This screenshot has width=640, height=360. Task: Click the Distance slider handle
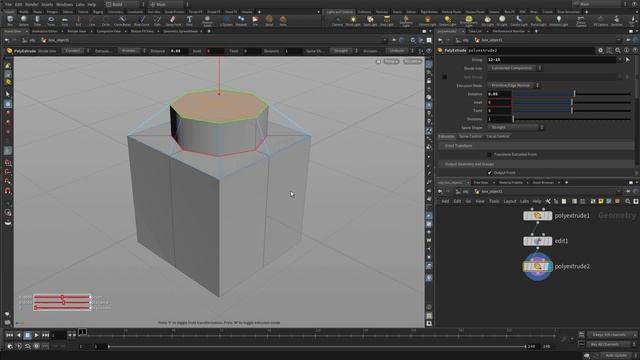tap(574, 94)
